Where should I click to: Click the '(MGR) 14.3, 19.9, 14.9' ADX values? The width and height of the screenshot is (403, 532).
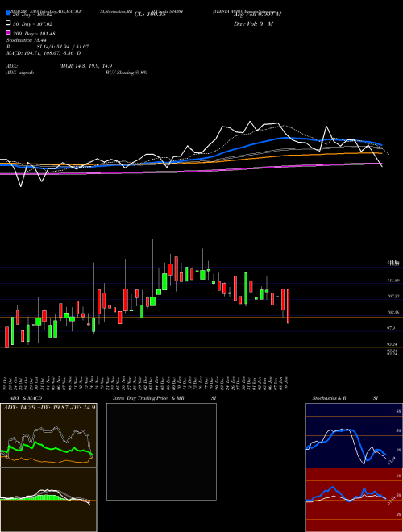[x=85, y=66]
